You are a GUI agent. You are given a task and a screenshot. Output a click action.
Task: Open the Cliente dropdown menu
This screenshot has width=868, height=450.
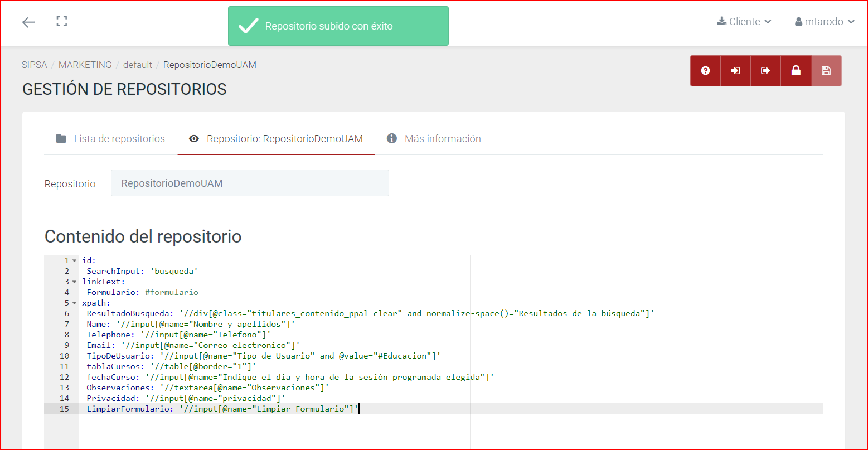click(x=744, y=22)
